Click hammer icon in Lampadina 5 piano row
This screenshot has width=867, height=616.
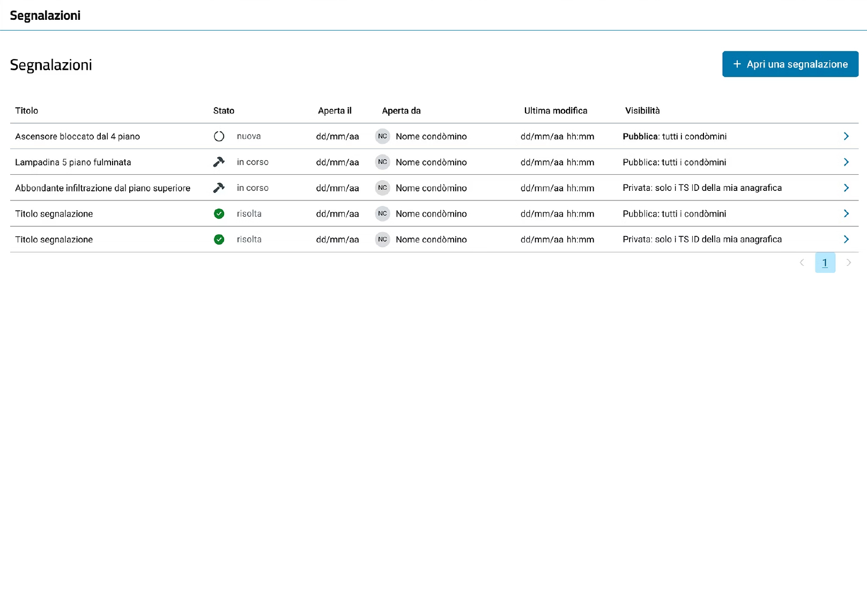click(219, 162)
